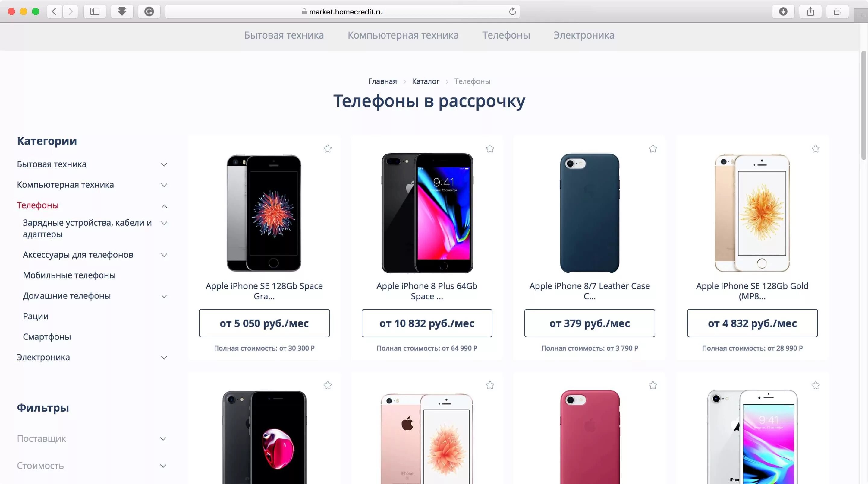The width and height of the screenshot is (868, 484).
Task: Mark the iPhone SE 128Gb Gold as favorite
Action: [x=816, y=149]
